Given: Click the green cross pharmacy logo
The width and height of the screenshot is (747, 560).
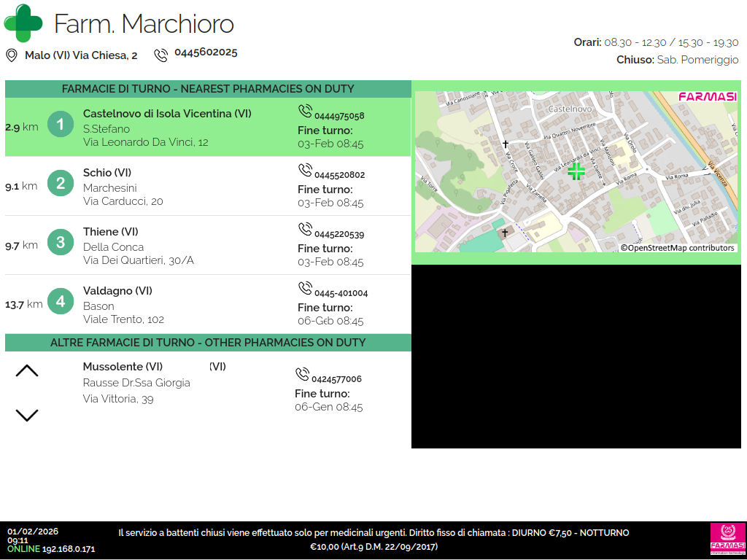Looking at the screenshot, I should tap(23, 23).
